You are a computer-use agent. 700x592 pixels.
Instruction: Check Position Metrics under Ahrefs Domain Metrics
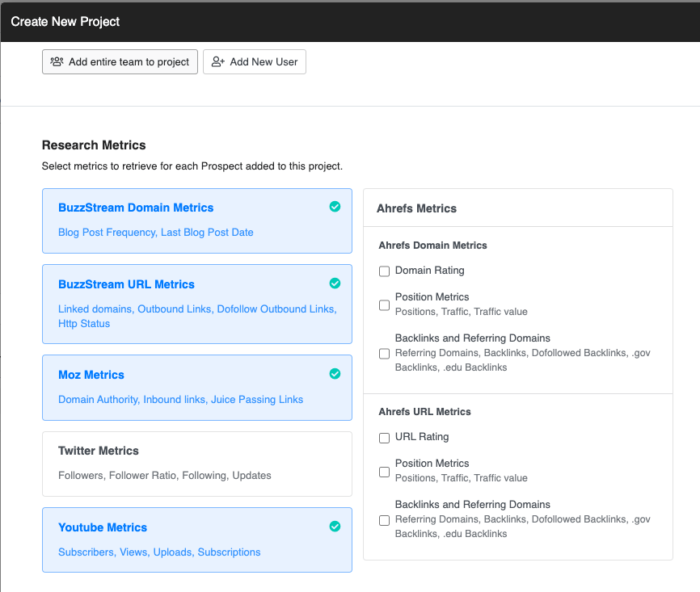coord(384,304)
